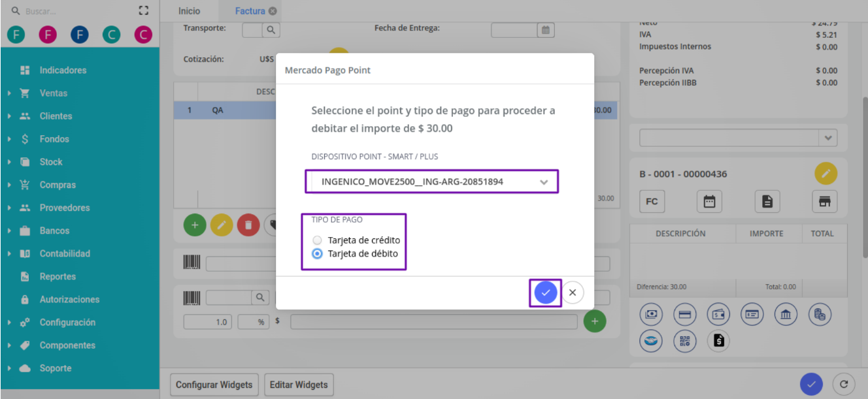Expand the Proveedores menu arrow
This screenshot has width=868, height=399.
pos(10,208)
